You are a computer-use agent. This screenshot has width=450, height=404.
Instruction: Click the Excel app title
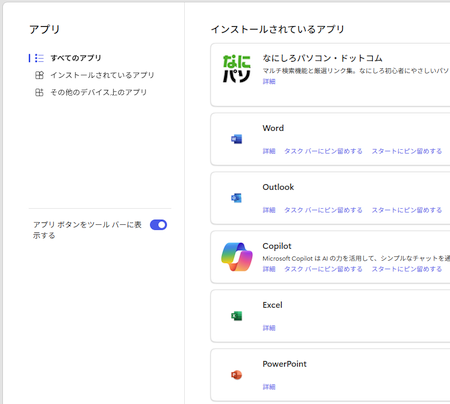[x=272, y=305]
